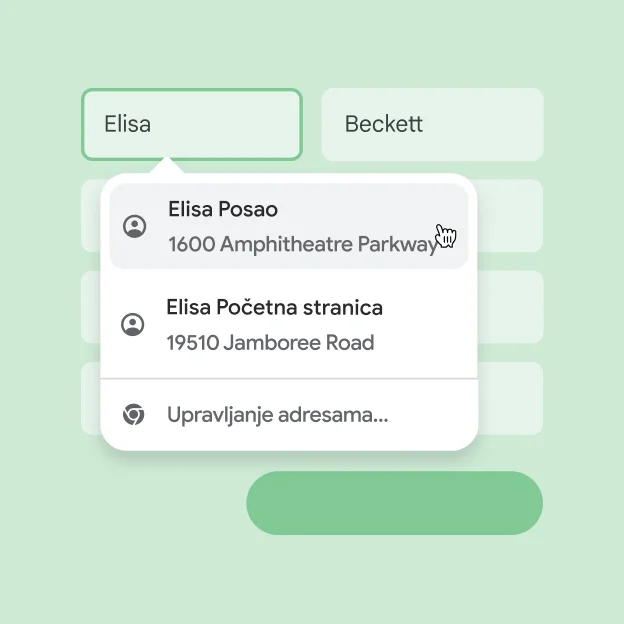Click the Chrome icon in the autofill popup
The image size is (624, 624).
point(133,414)
